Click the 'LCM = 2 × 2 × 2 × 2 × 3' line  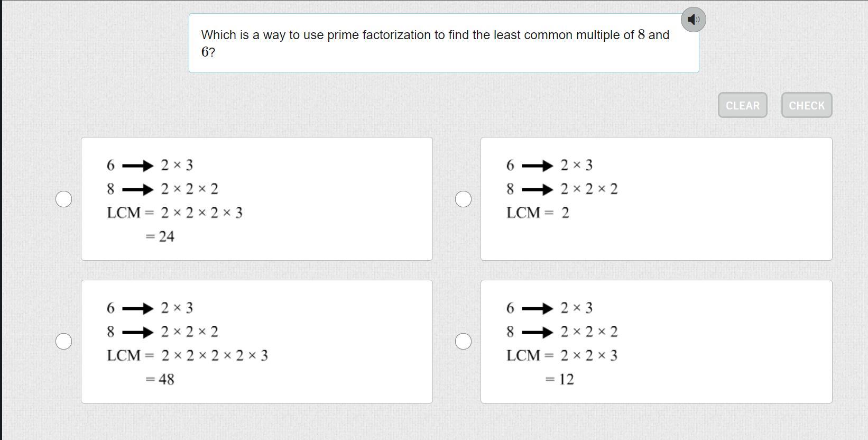coord(187,355)
